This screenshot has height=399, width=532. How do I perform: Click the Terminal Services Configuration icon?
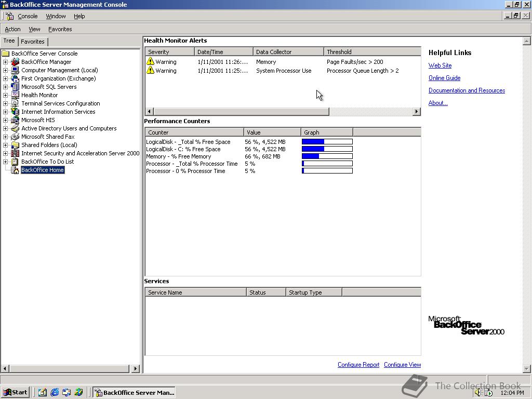point(15,103)
